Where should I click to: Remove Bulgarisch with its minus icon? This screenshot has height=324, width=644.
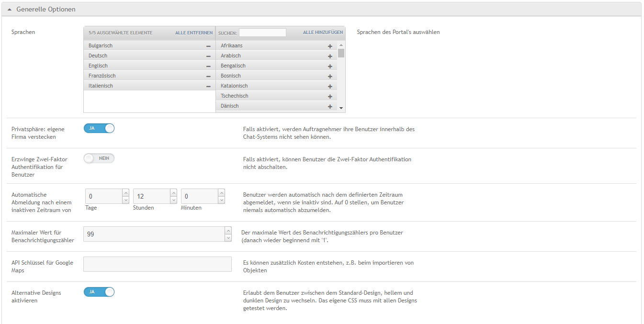point(208,46)
